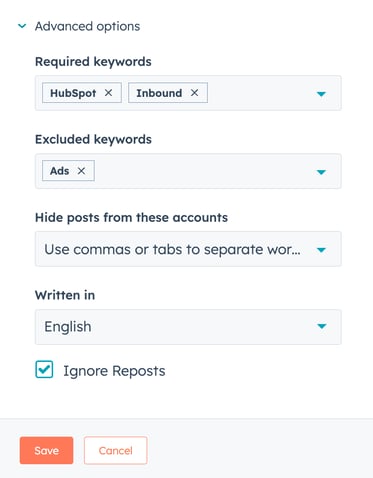Click the Save button
Screen dimensions: 373x478
click(x=46, y=450)
